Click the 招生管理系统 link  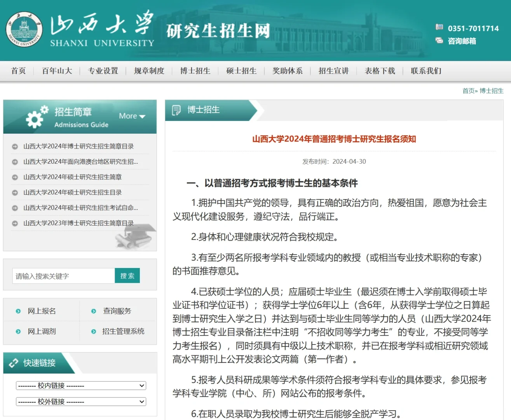pos(123,331)
